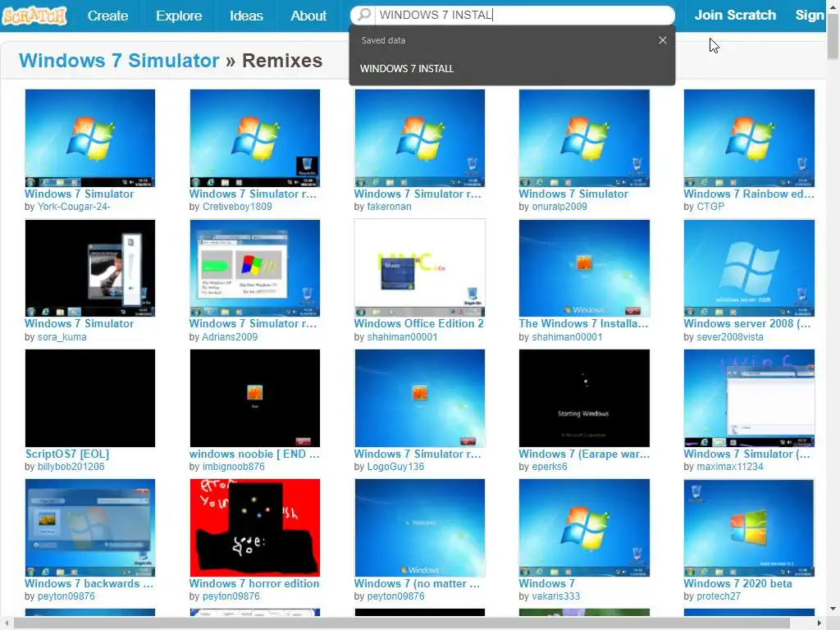Open The Windows 7 Installa... thumbnail
Viewport: 840px width, 630px height.
click(584, 268)
